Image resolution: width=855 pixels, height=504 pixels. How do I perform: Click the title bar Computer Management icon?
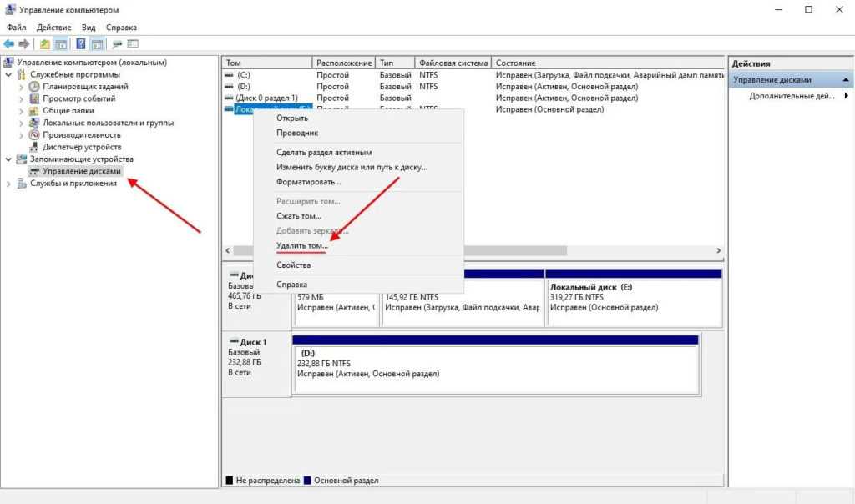click(10, 9)
